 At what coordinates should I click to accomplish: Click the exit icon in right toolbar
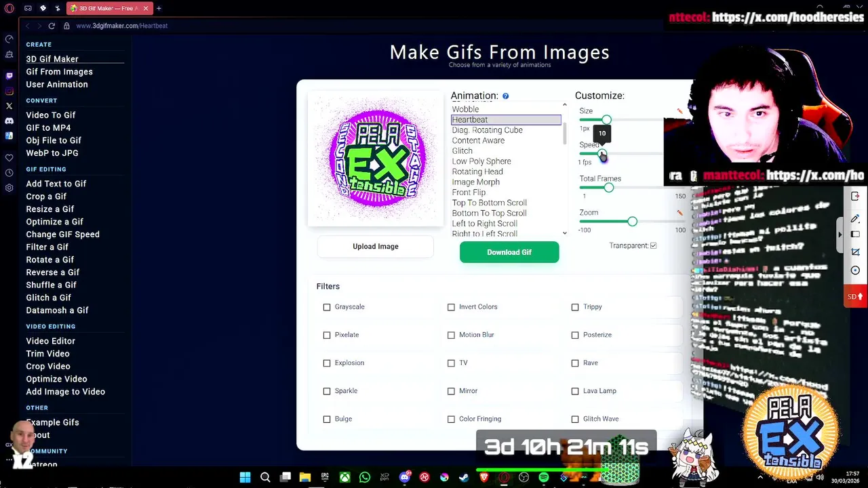[x=855, y=197]
